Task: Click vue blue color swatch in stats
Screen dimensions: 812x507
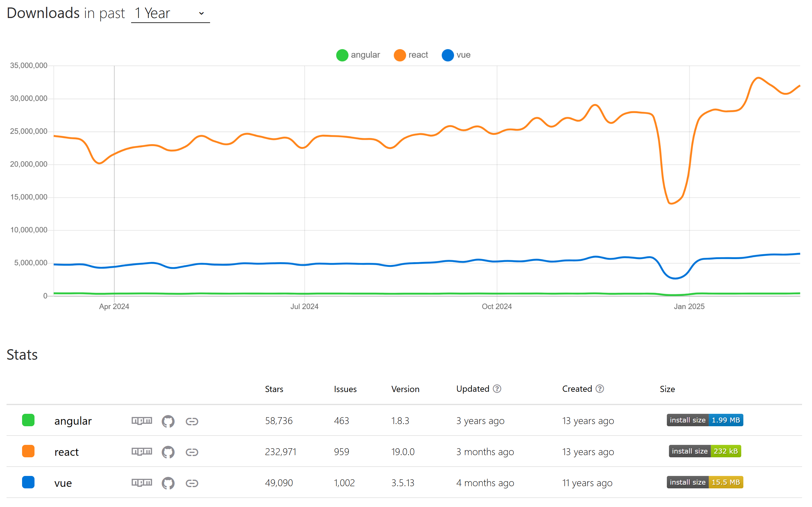Action: pyautogui.click(x=28, y=482)
